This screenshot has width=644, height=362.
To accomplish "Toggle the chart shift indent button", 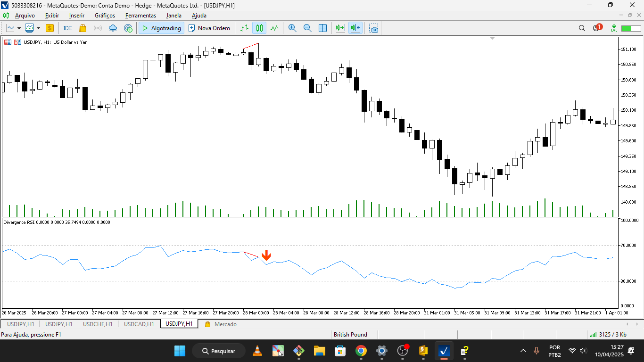I will tap(355, 28).
